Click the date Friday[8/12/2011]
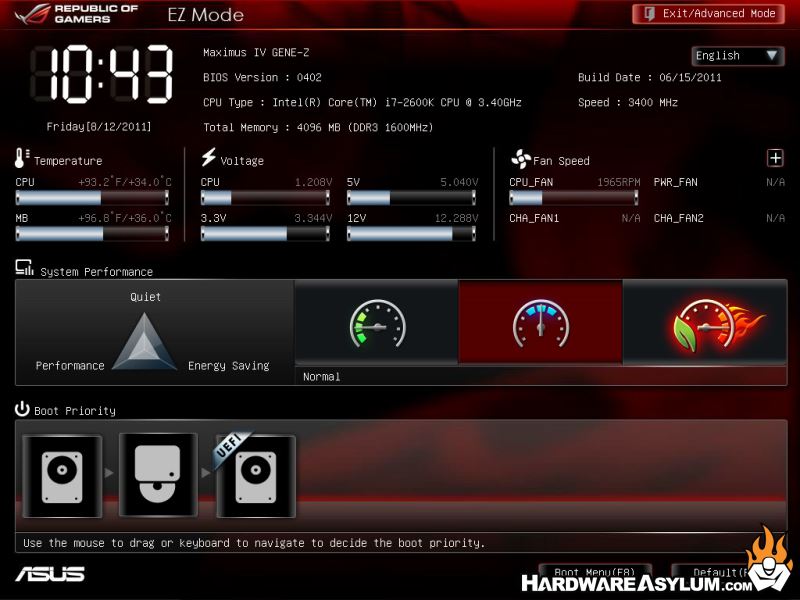This screenshot has width=800, height=600. click(99, 127)
